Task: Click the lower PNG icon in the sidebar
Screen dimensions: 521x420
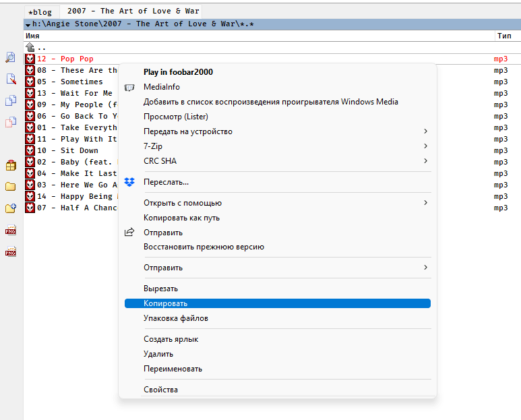Action: 11,251
